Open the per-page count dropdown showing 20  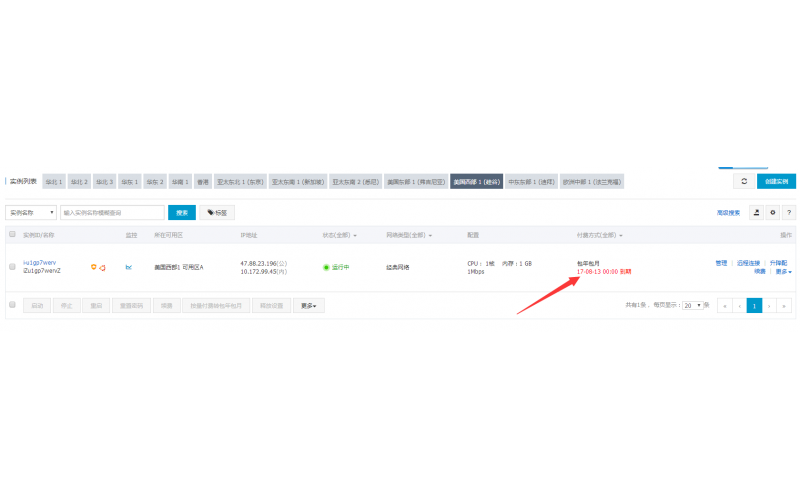pos(691,305)
